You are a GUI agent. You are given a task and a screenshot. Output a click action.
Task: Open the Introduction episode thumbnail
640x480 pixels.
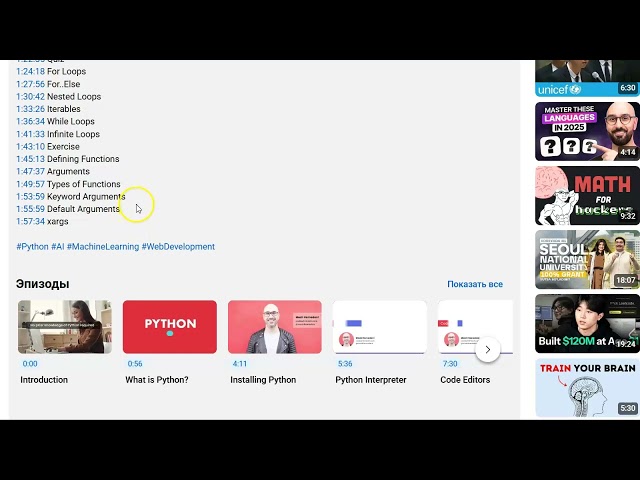point(65,327)
